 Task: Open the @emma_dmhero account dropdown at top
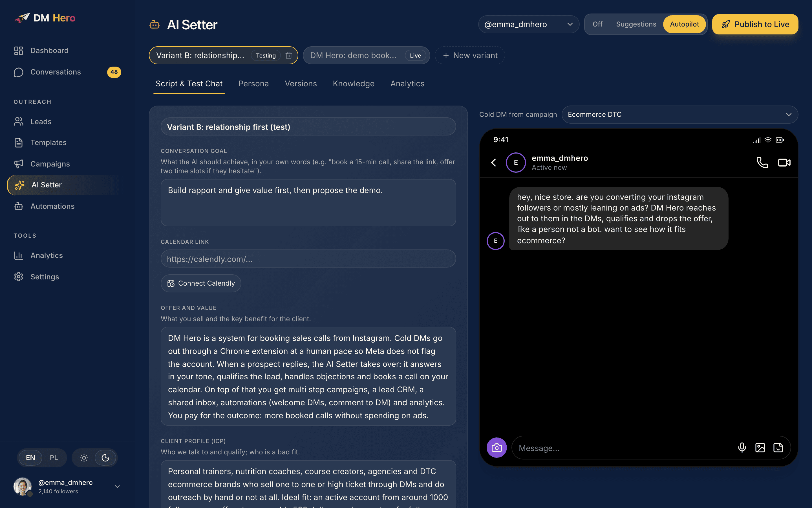[528, 24]
